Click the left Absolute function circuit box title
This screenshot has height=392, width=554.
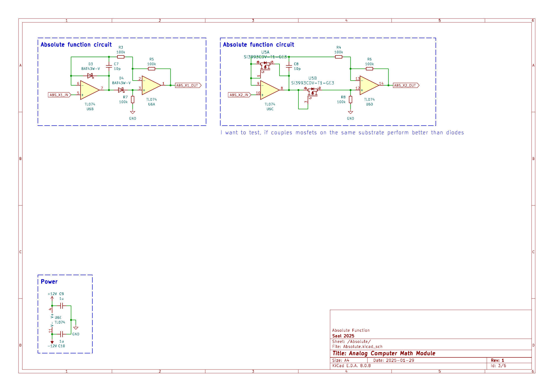point(76,44)
